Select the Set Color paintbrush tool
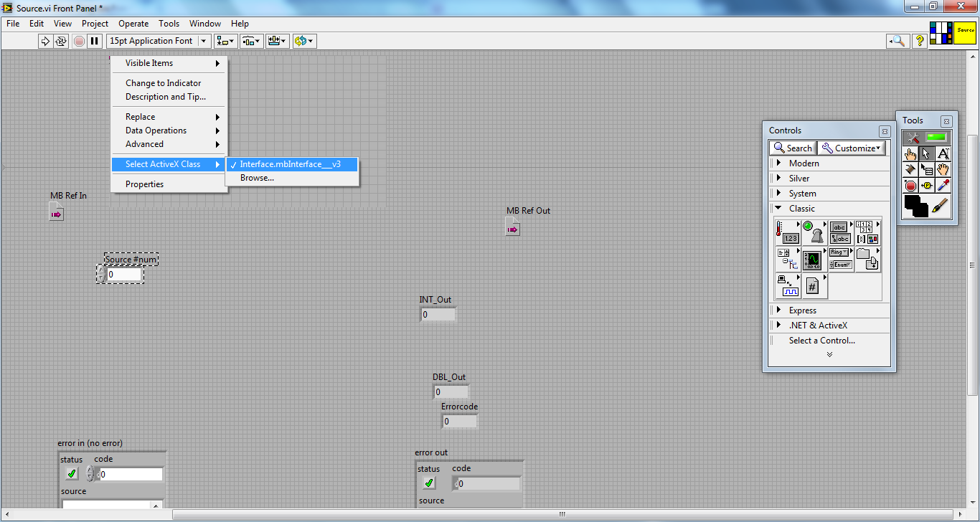 coord(940,207)
